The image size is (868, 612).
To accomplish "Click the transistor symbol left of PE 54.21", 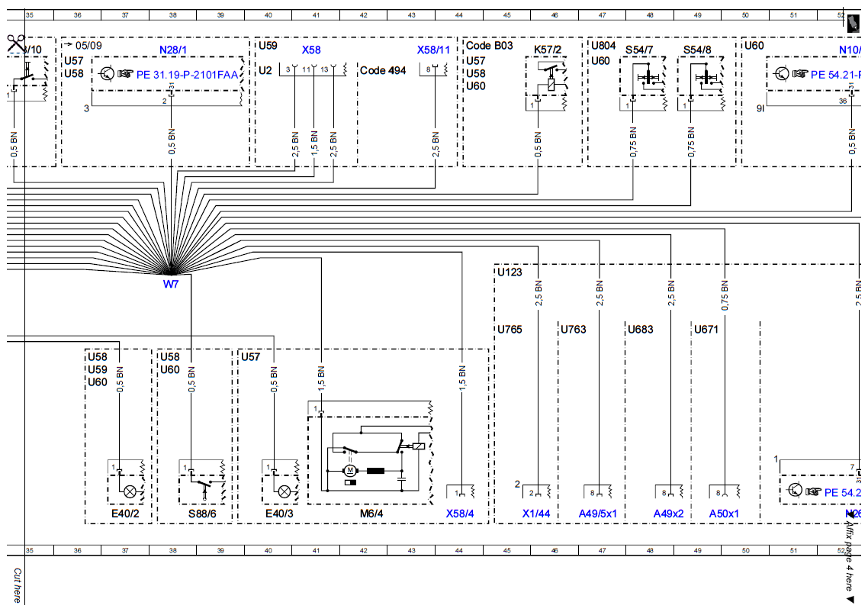I will click(x=781, y=73).
